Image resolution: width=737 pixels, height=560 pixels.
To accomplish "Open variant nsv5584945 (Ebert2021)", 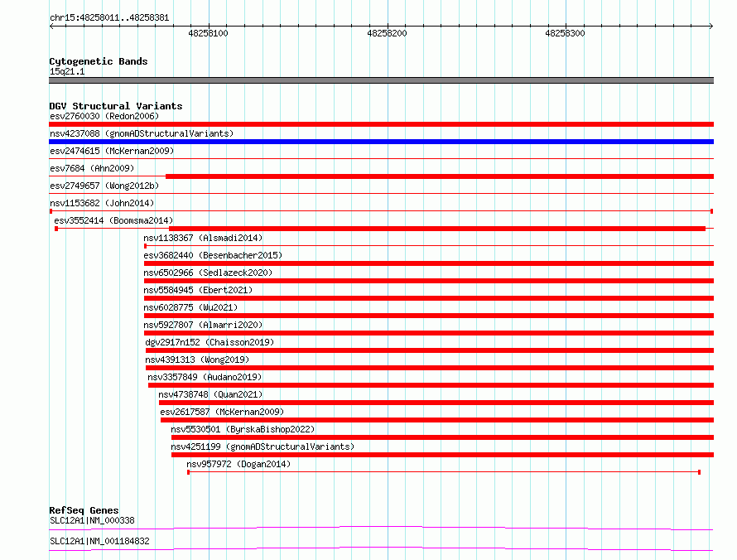I will (x=198, y=290).
